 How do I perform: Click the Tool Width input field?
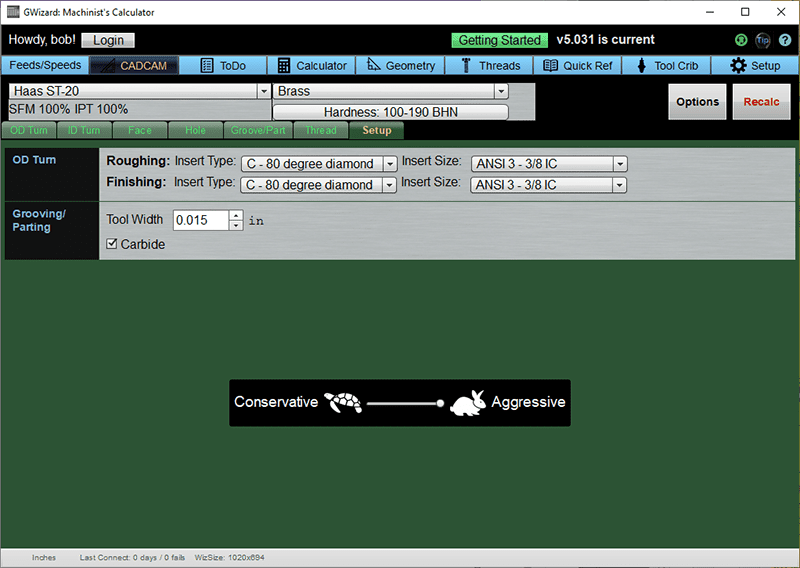tap(201, 220)
